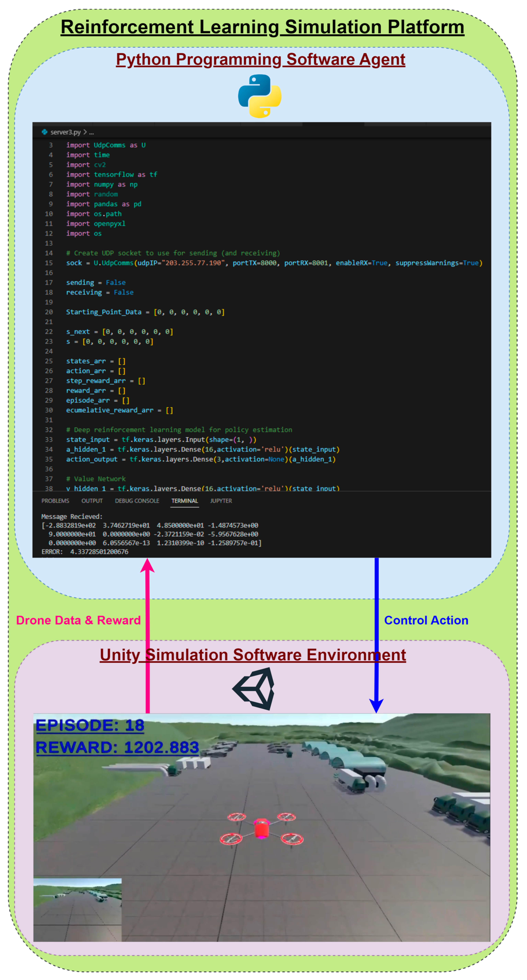Click the 'import cv2' line
Viewport: 527px width, 980px height.
[86, 165]
